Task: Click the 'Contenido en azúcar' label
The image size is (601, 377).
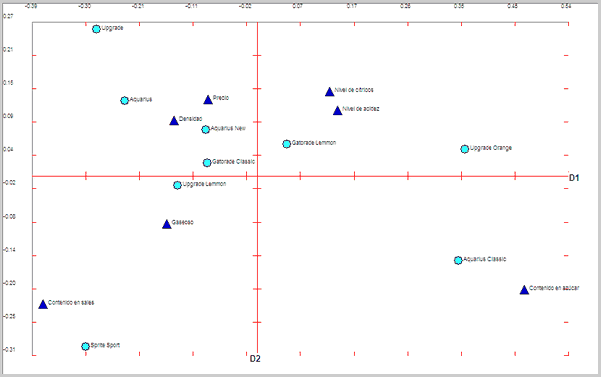Action: pyautogui.click(x=554, y=288)
